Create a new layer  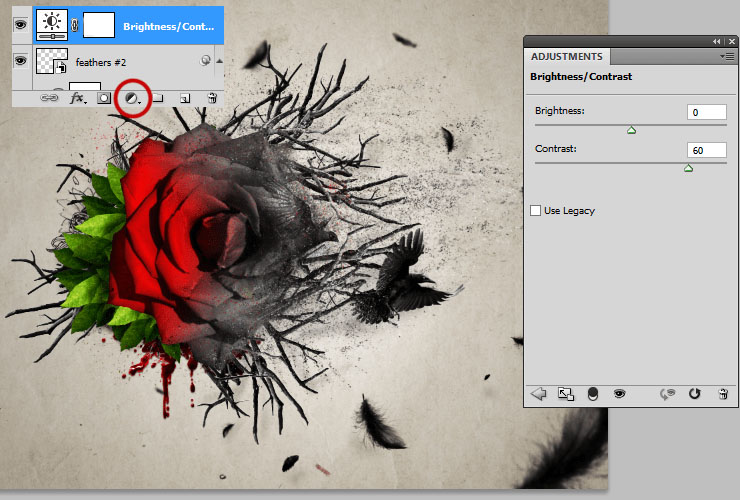(185, 98)
